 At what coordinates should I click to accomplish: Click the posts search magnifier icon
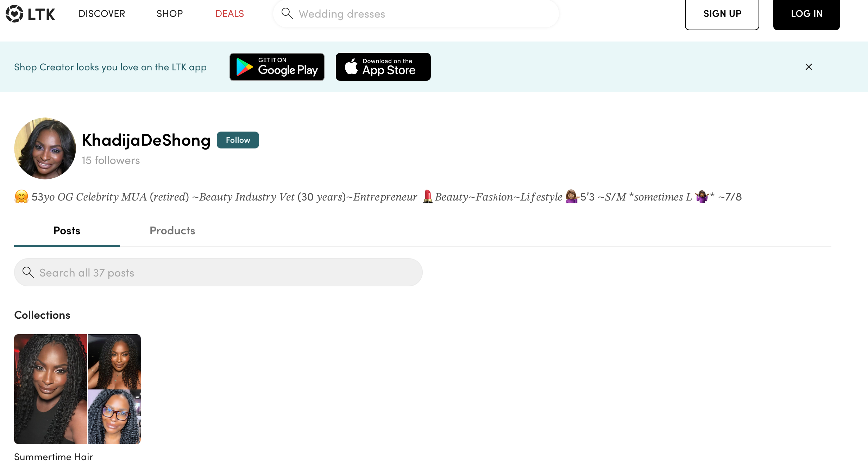[x=28, y=272]
